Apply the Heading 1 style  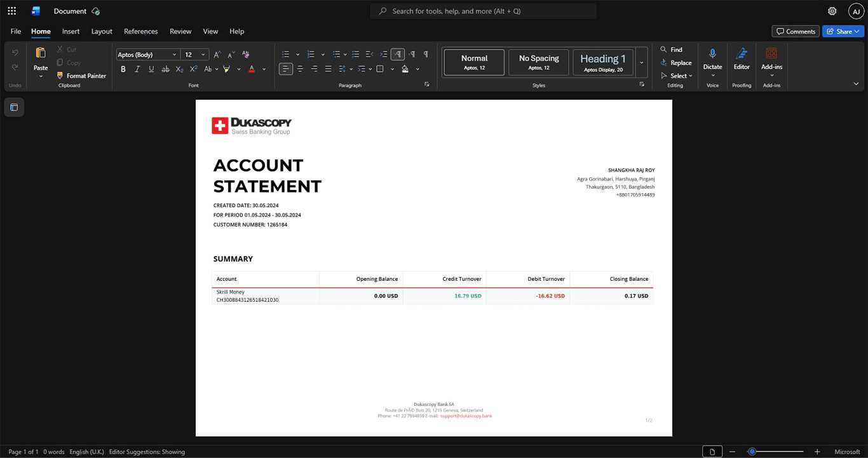[603, 62]
